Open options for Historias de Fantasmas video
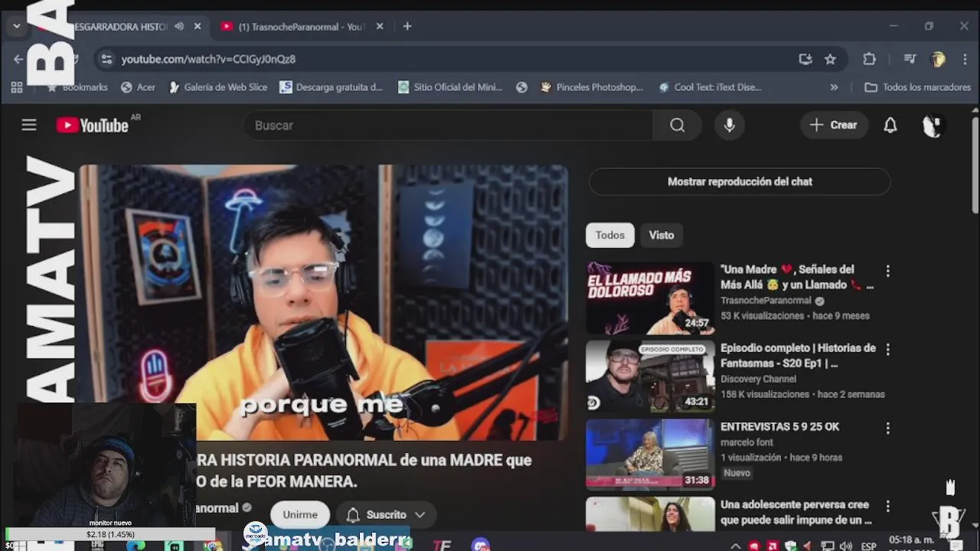Image resolution: width=980 pixels, height=551 pixels. pos(887,349)
